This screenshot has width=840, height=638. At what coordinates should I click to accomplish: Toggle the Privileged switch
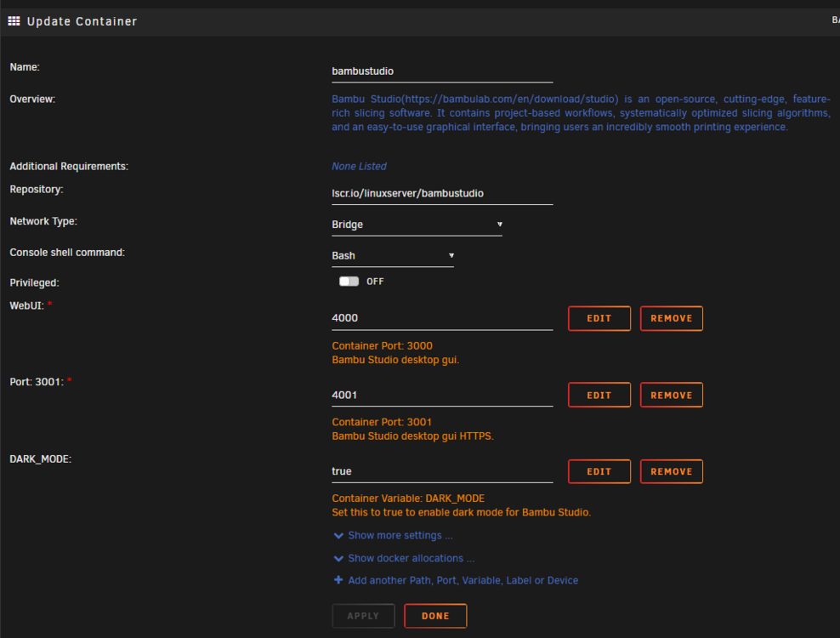pos(349,282)
